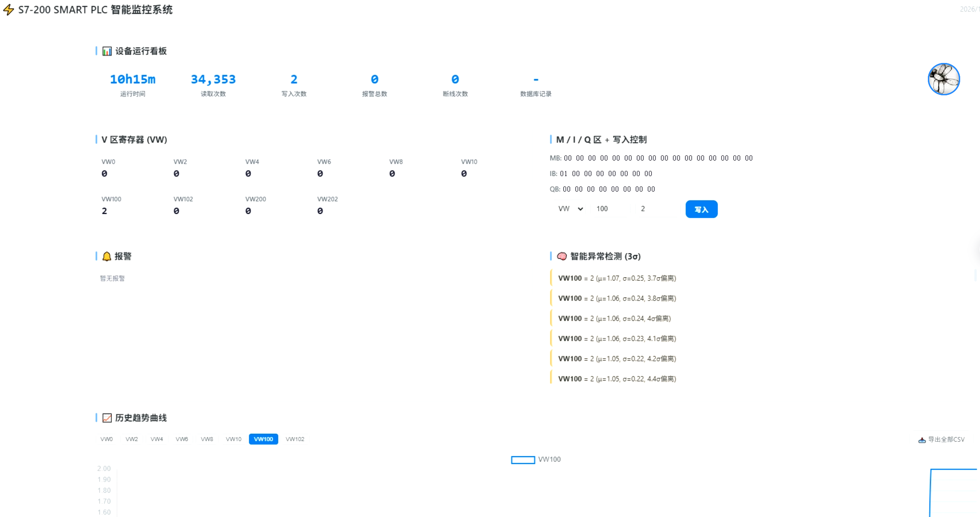980x517 pixels.
Task: Click the value field showing 2
Action: (x=658, y=209)
